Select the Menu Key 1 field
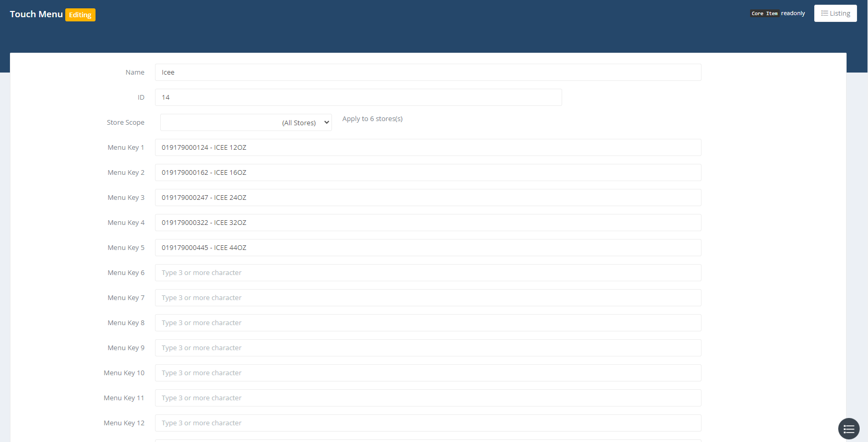Viewport: 868px width, 442px height. [x=428, y=148]
